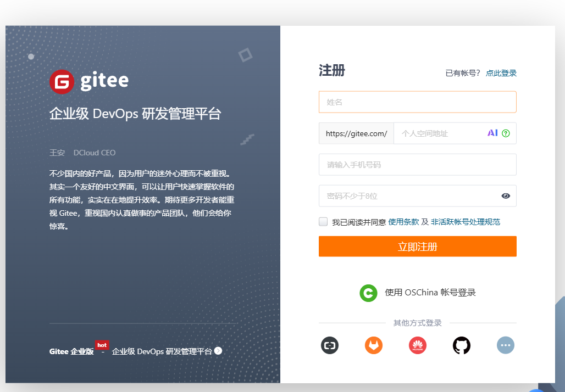Sign in with the dark Coding icon

click(330, 345)
